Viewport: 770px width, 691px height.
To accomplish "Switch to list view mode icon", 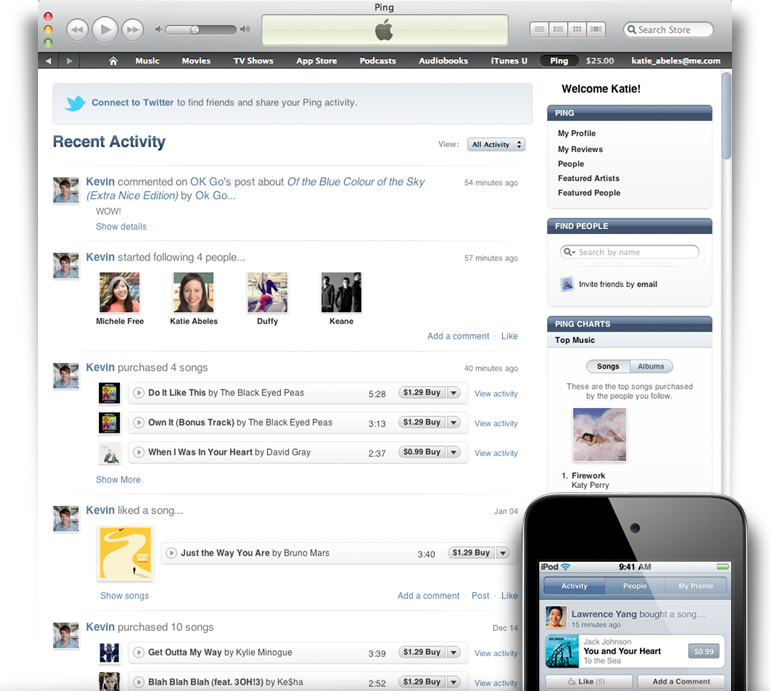I will tap(539, 29).
